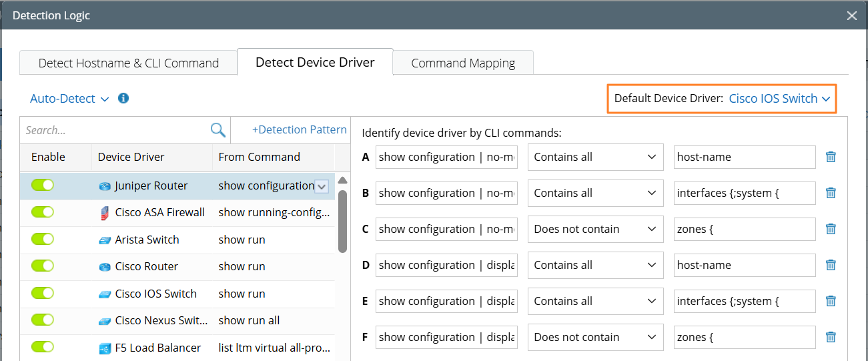Viewport: 868px width, 361px height.
Task: Open row C condition dropdown 'Does not contain'
Action: [x=595, y=229]
